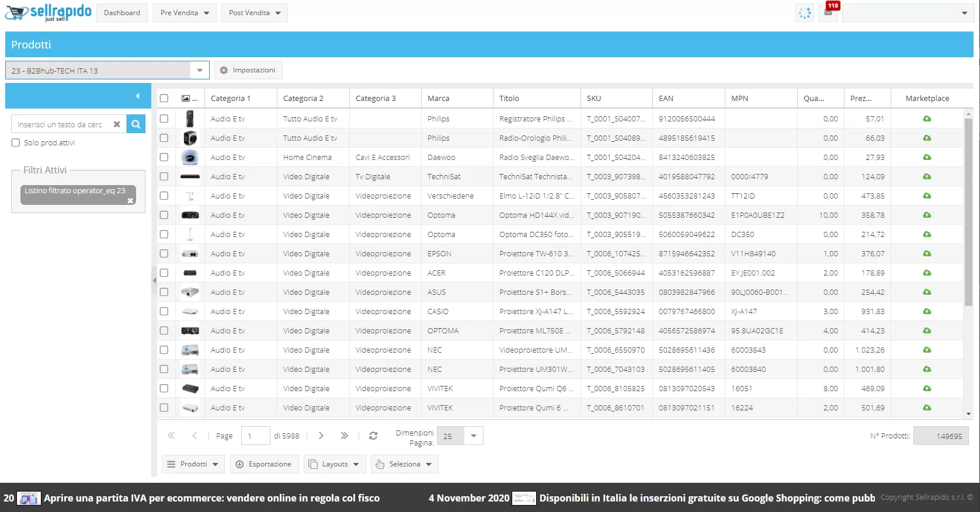980x512 pixels.
Task: Open the B2Bhub-TECH ITA 13 listino dropdown
Action: click(x=199, y=70)
